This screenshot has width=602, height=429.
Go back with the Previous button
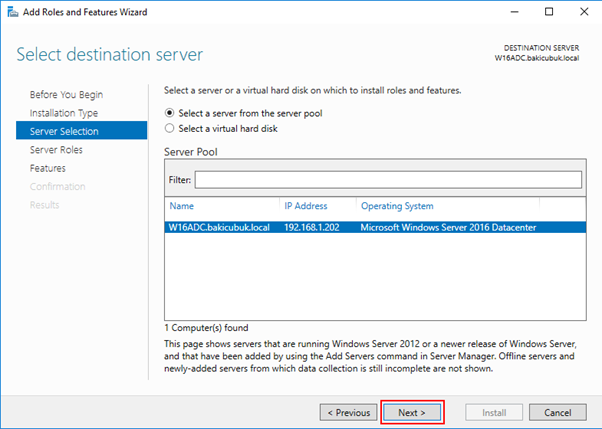tap(349, 412)
